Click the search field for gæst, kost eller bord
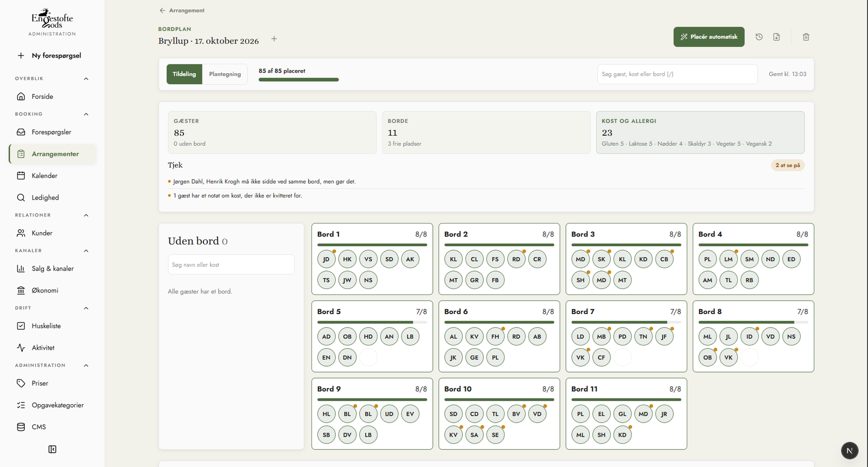This screenshot has width=868, height=467. (678, 74)
